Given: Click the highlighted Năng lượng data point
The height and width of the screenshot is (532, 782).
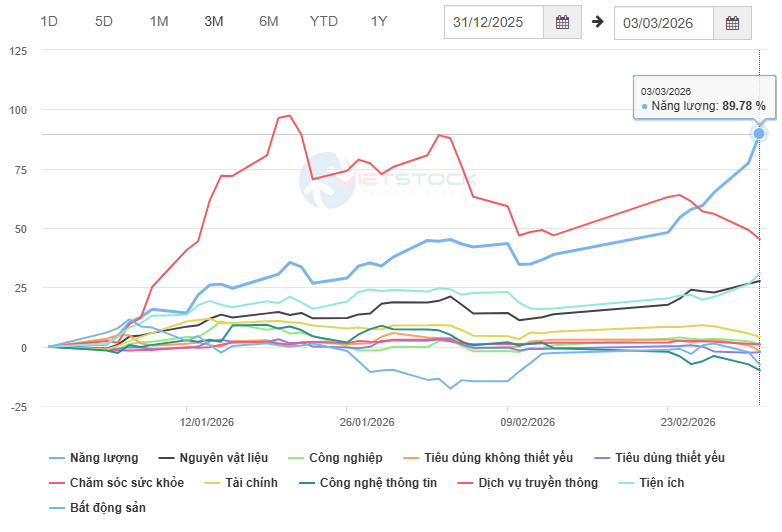Looking at the screenshot, I should coord(759,133).
